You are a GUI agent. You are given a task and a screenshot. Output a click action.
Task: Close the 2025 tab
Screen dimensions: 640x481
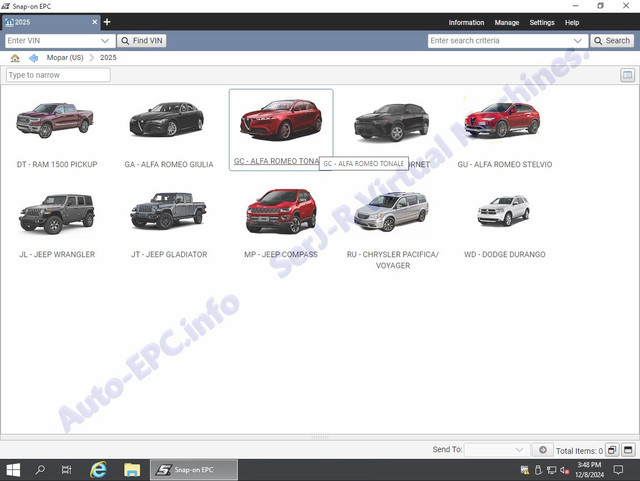(95, 22)
